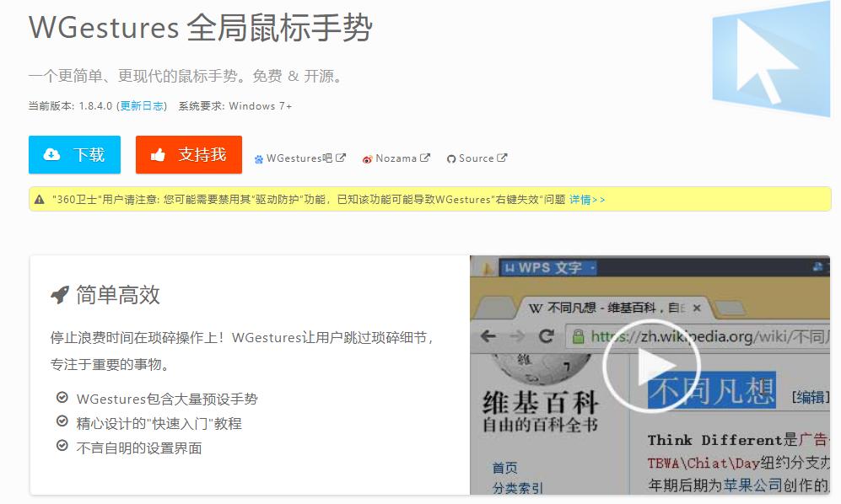Click the 支持我 support button
The image size is (841, 504).
click(x=188, y=155)
